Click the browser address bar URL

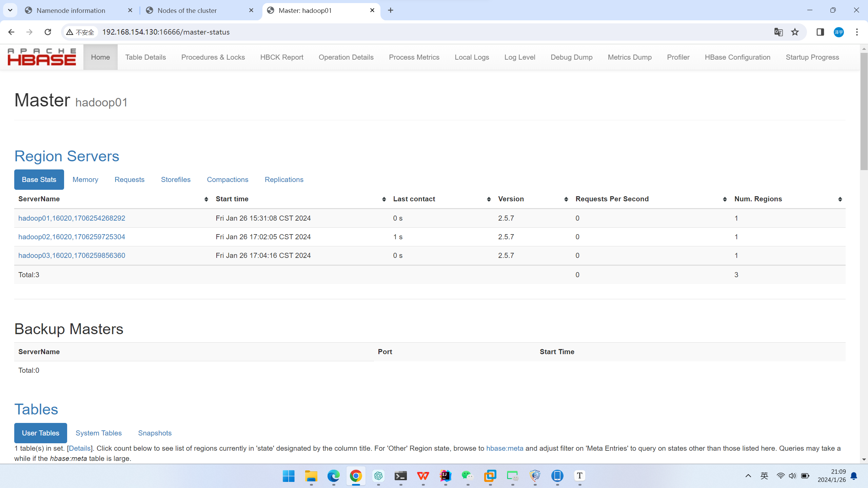click(166, 32)
